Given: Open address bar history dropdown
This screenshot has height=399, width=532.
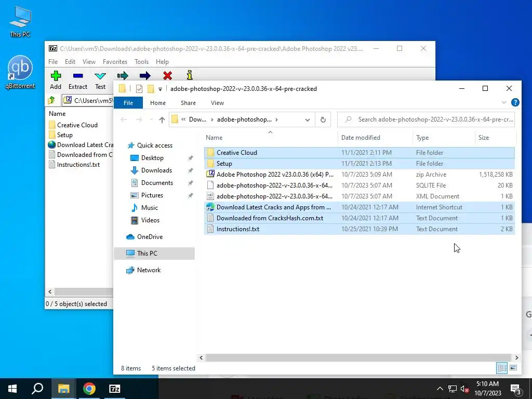Looking at the screenshot, I should pos(308,120).
